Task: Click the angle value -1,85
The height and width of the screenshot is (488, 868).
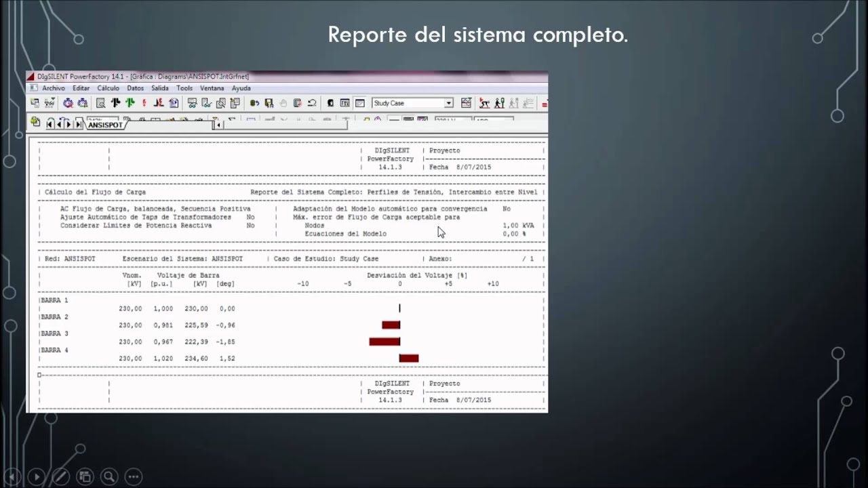Action: coord(225,342)
